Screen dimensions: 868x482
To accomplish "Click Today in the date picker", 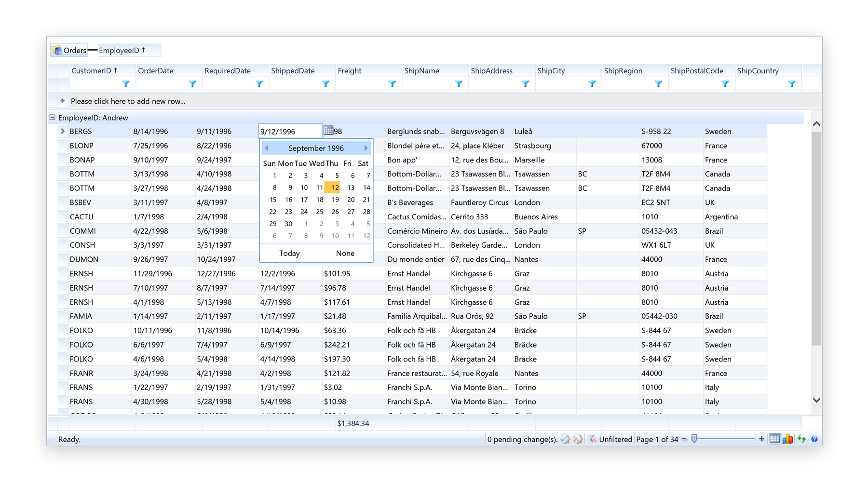I will tap(289, 254).
